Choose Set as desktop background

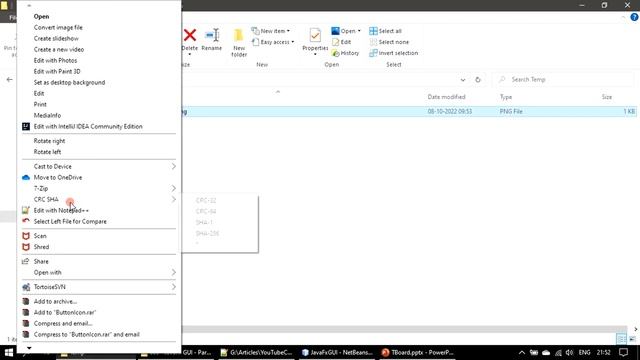[99, 83]
